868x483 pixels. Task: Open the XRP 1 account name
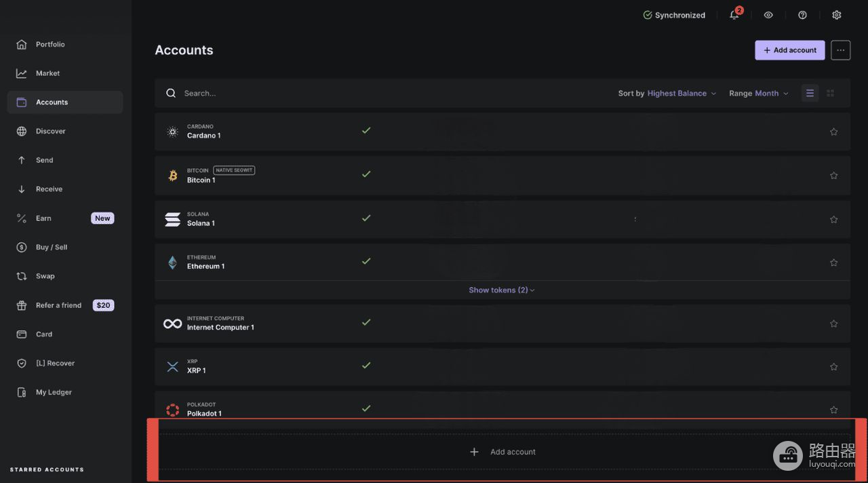coord(196,370)
